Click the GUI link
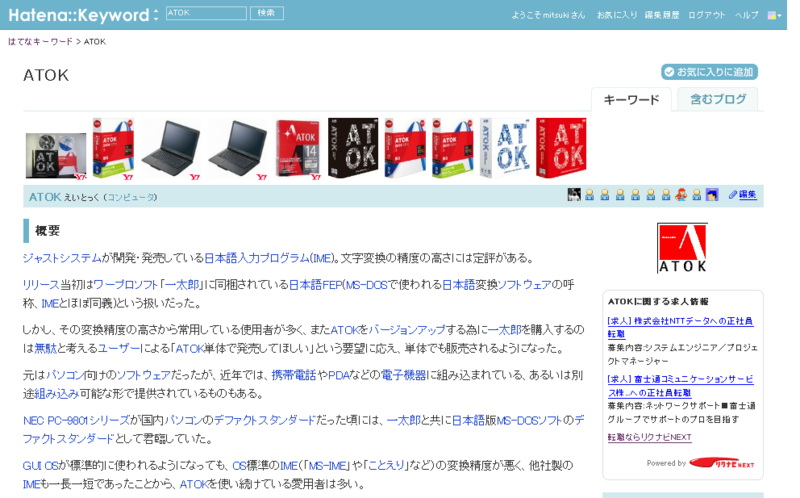 coord(32,465)
